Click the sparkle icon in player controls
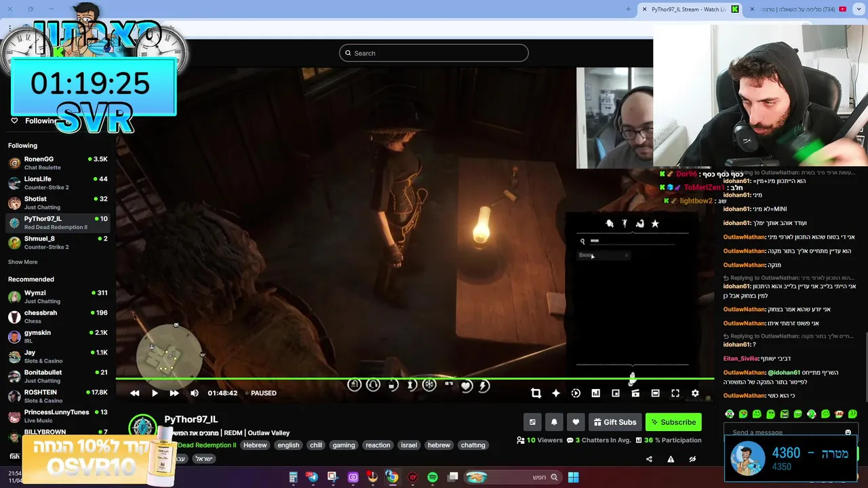 click(x=556, y=393)
